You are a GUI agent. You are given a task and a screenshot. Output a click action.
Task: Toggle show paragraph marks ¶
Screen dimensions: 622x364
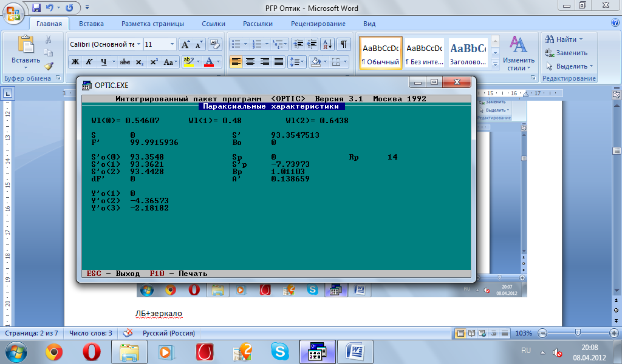(344, 44)
